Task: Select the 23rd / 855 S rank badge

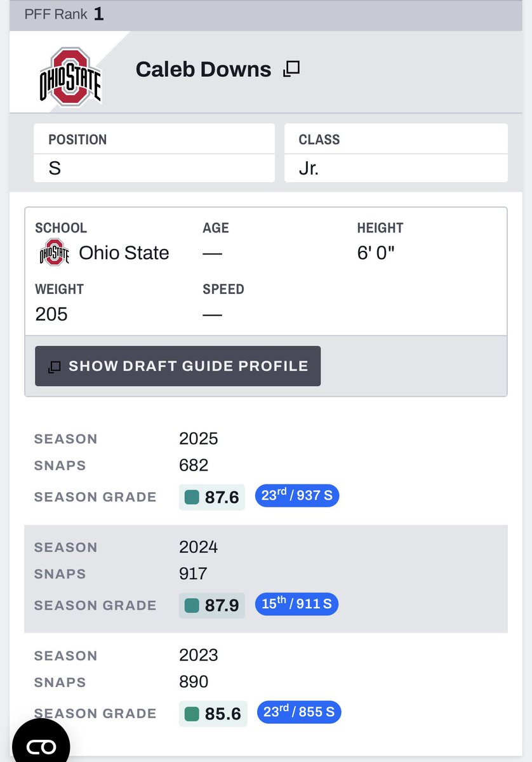Action: (299, 712)
